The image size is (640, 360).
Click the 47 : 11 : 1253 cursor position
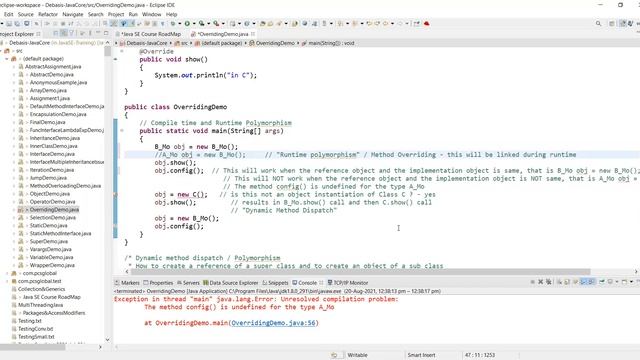pos(480,355)
